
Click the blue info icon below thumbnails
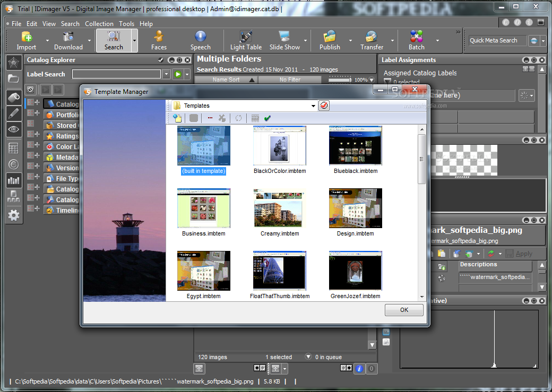359,369
